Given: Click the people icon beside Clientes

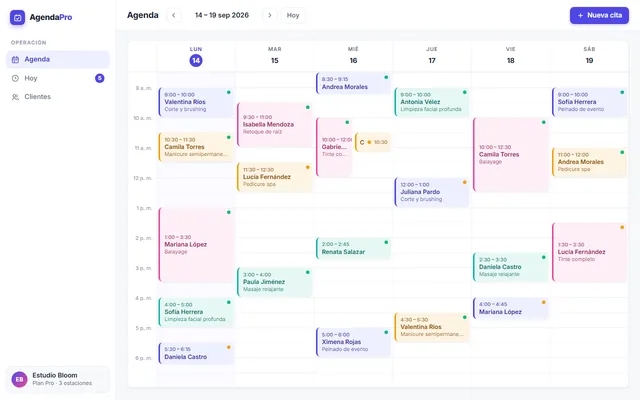Looking at the screenshot, I should pos(16,97).
